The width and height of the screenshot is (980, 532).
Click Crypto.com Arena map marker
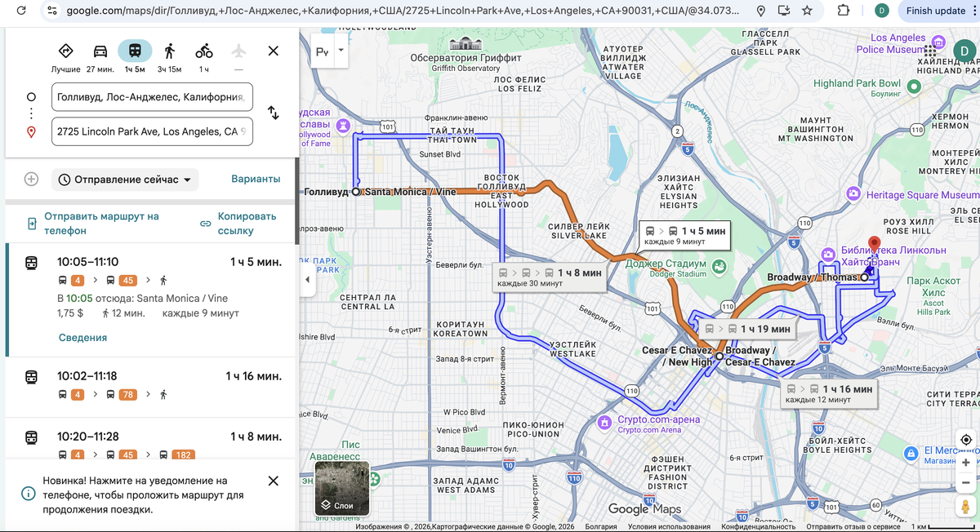604,422
